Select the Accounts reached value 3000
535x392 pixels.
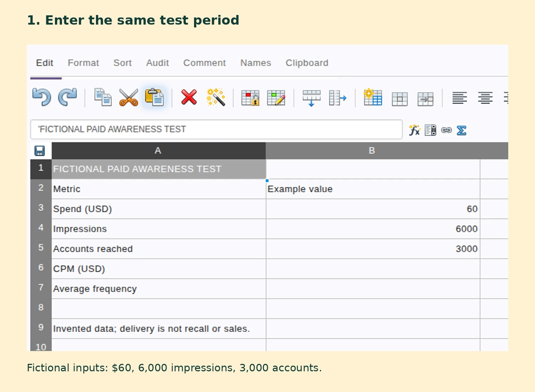tap(373, 249)
